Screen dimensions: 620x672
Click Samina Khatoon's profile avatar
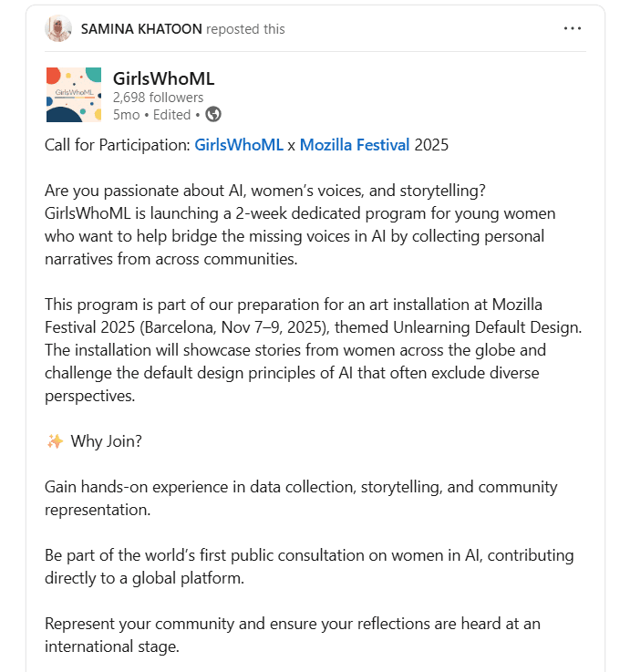click(58, 28)
